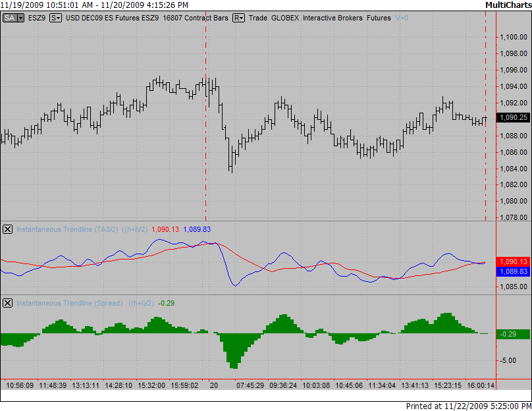Click the 1,085.00 trendline scale label
The width and height of the screenshot is (532, 411).
[x=514, y=287]
